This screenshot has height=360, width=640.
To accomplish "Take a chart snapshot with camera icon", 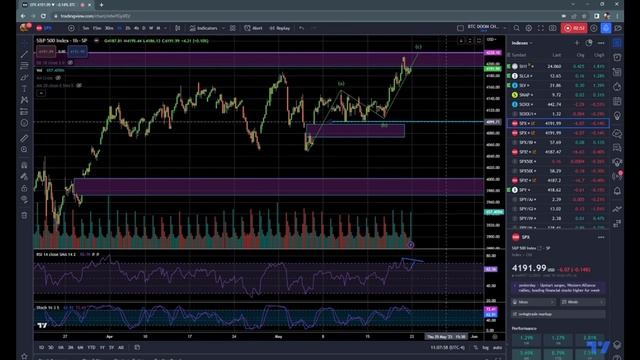I will click(x=553, y=28).
